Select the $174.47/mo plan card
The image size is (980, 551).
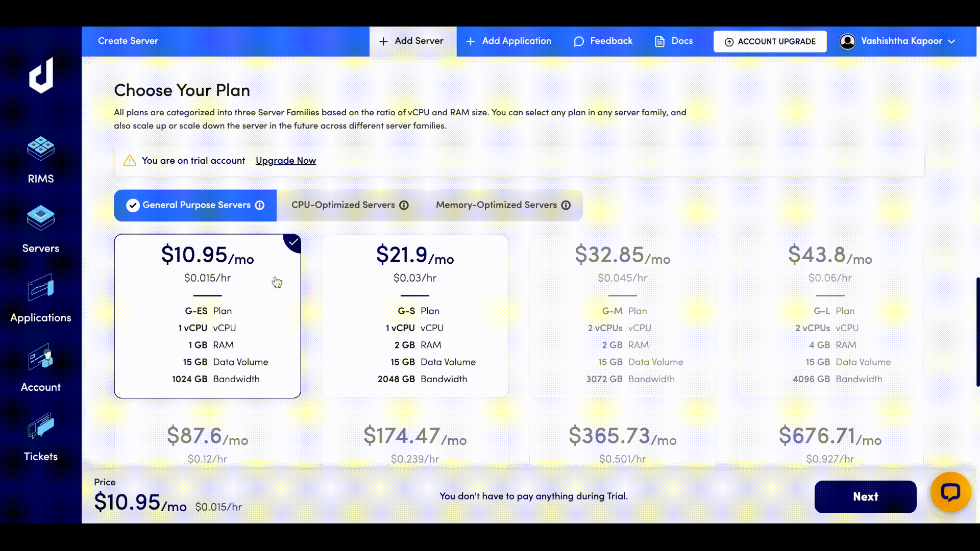pyautogui.click(x=415, y=443)
